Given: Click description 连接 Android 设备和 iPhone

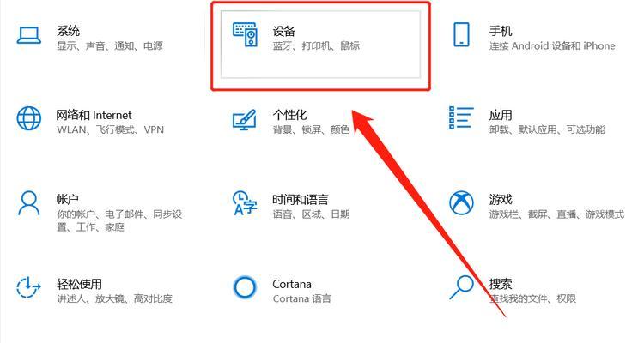Looking at the screenshot, I should click(x=552, y=46).
